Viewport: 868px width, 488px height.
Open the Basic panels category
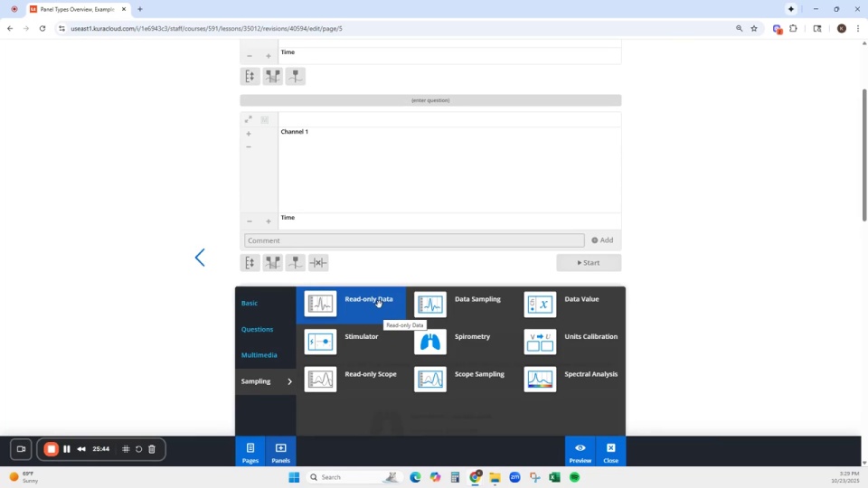click(x=250, y=304)
